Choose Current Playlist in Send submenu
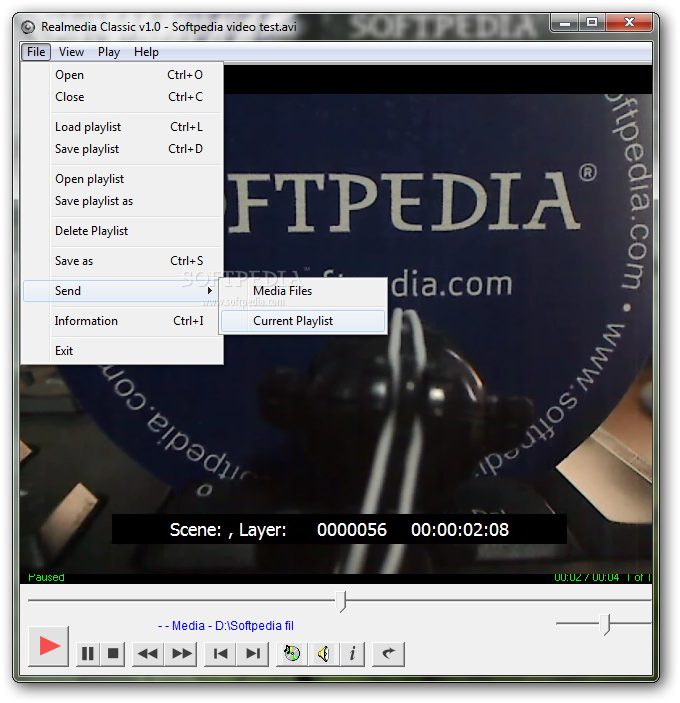This screenshot has height=703, width=680. coord(303,321)
